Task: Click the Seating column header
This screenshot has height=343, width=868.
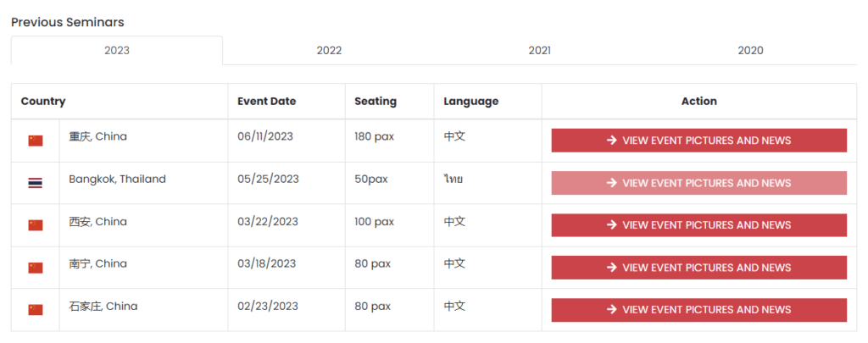Action: (376, 102)
